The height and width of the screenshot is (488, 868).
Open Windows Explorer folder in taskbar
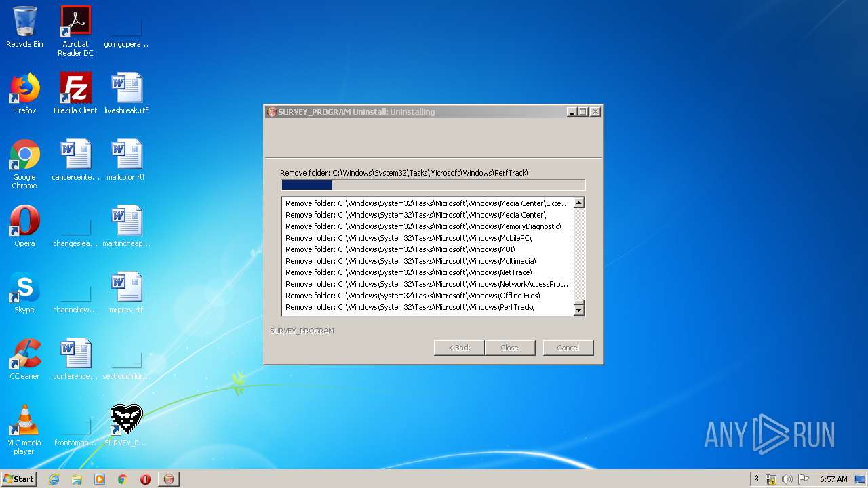(77, 479)
